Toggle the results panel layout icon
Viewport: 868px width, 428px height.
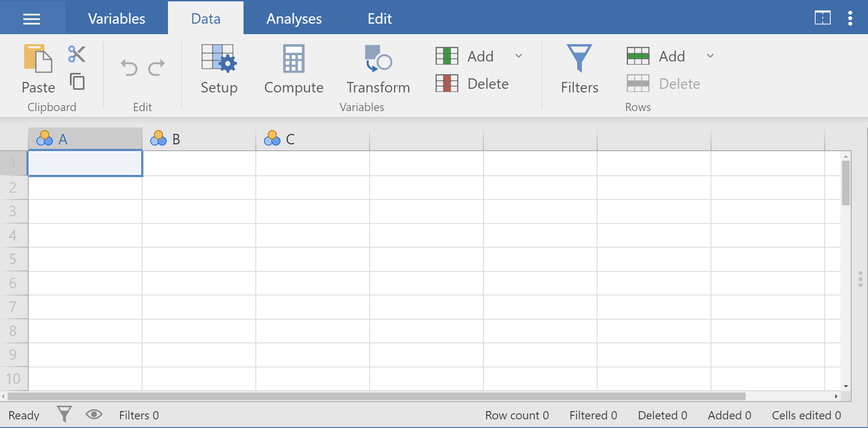[x=822, y=18]
